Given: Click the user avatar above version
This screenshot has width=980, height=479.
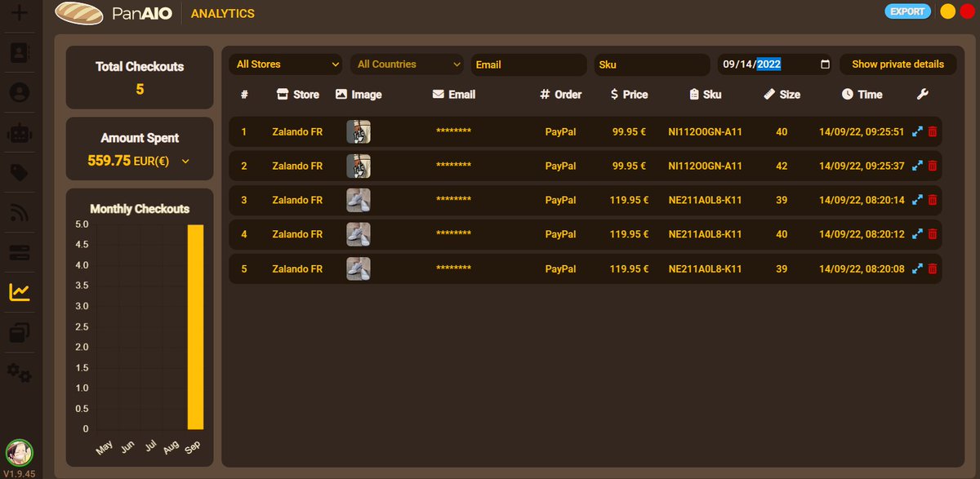Looking at the screenshot, I should (x=20, y=453).
